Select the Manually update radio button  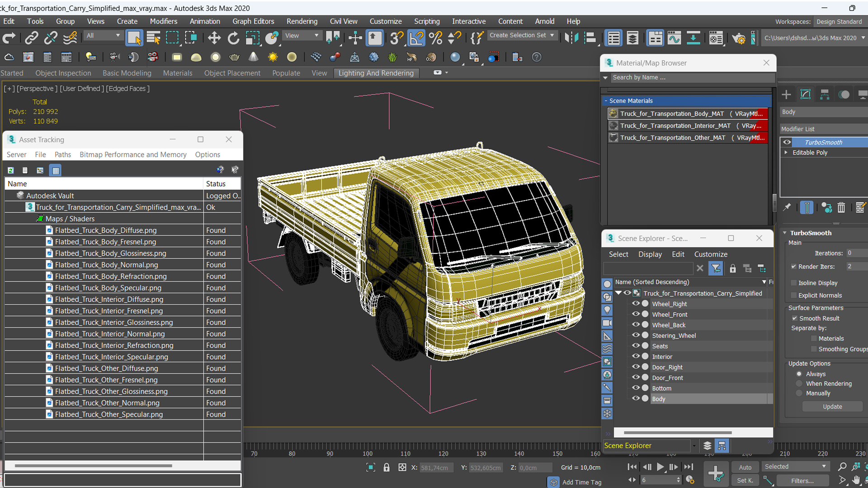point(799,393)
